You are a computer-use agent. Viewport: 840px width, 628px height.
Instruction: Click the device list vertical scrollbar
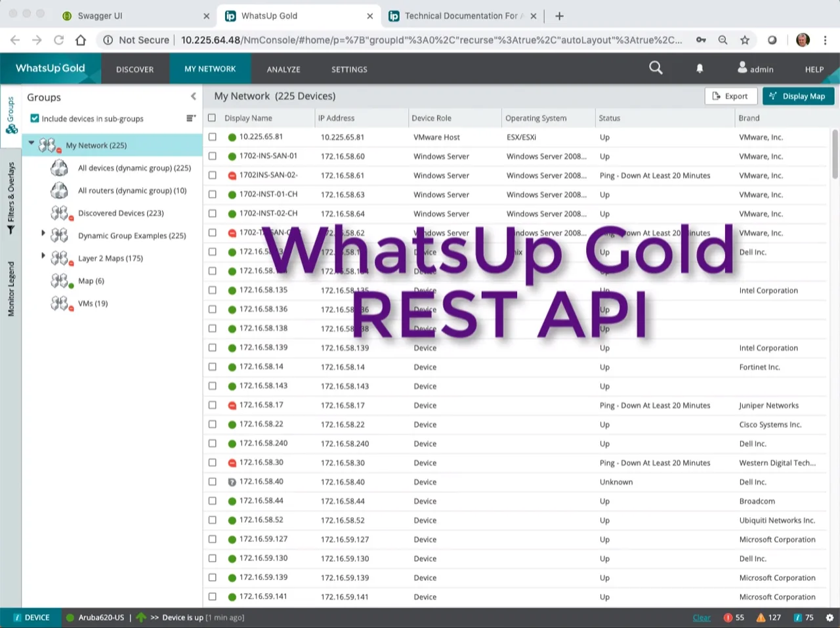point(835,154)
